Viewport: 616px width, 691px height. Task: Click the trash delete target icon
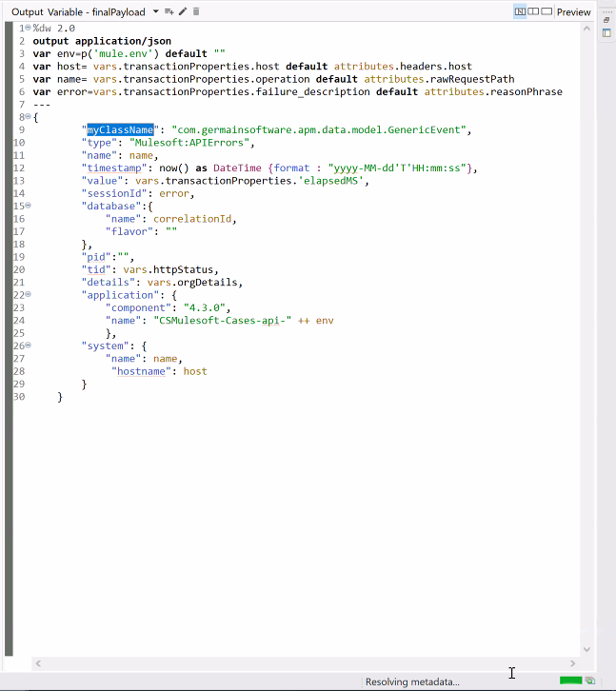(196, 11)
